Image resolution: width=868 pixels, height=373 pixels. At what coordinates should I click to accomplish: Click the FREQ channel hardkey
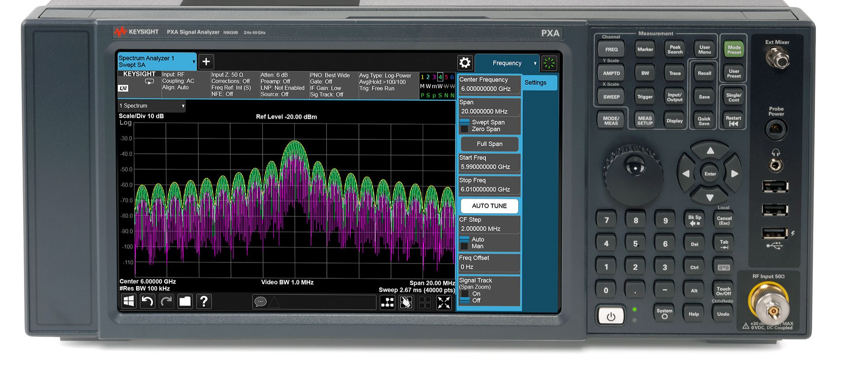click(611, 50)
